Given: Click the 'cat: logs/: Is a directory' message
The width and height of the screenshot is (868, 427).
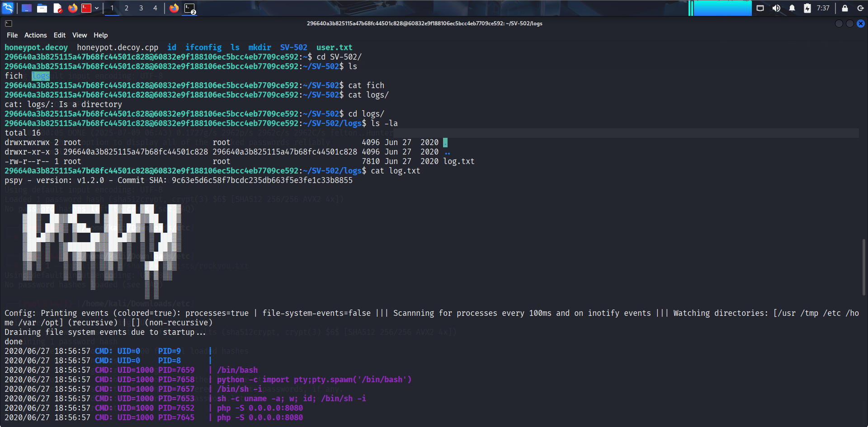Looking at the screenshot, I should click(63, 104).
